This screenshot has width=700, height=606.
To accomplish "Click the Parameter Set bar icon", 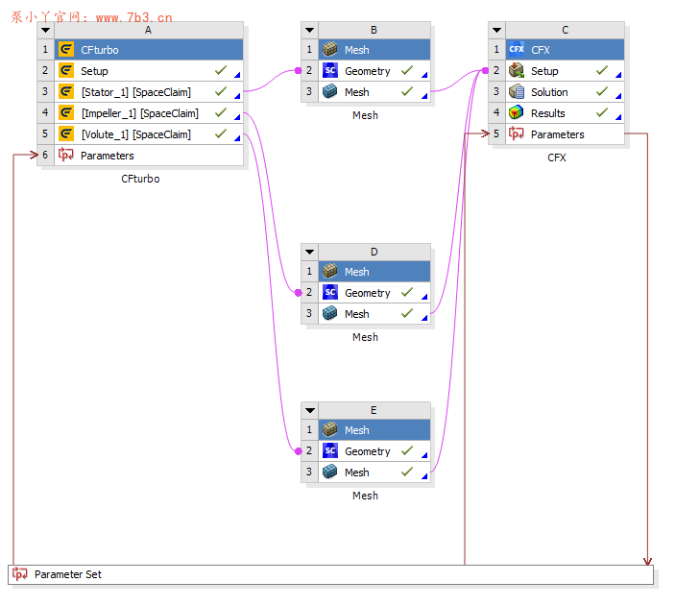I will [19, 574].
